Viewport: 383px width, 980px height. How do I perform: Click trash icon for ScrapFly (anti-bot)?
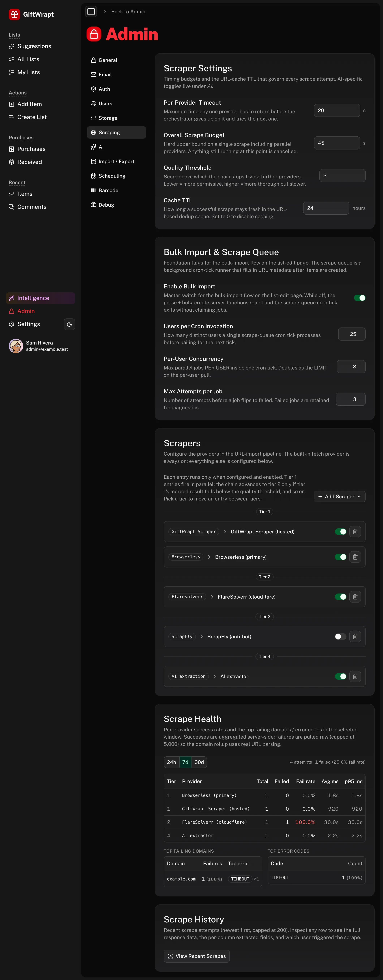pos(355,636)
